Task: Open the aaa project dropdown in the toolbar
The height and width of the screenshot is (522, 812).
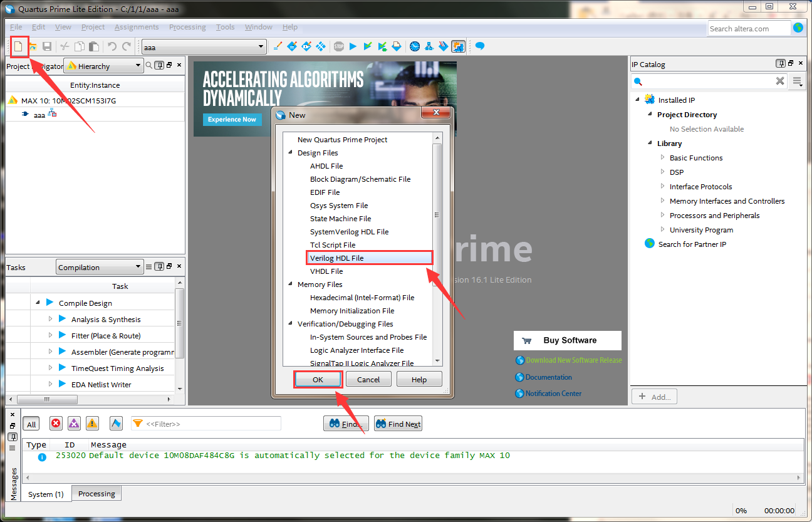Action: point(204,47)
